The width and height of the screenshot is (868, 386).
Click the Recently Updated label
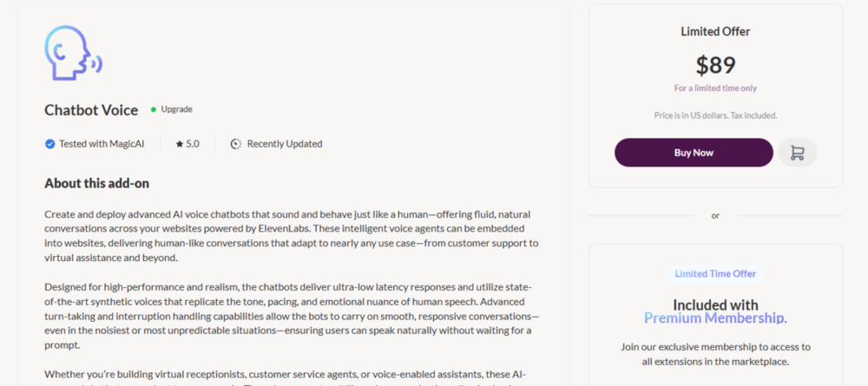(285, 144)
